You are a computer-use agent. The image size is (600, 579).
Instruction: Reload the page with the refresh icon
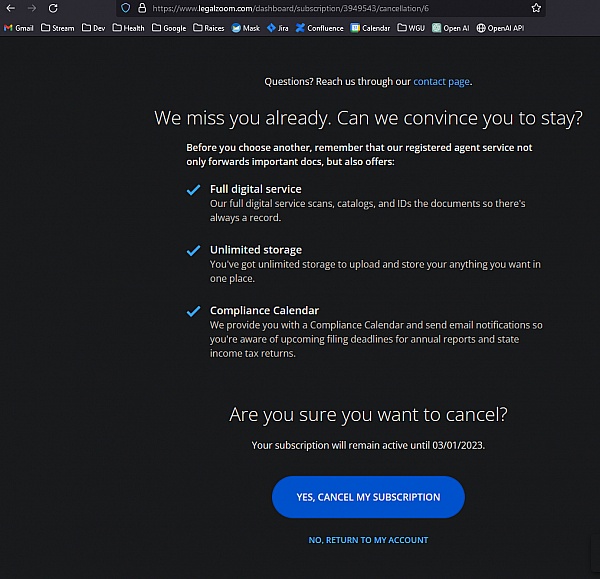tap(53, 8)
